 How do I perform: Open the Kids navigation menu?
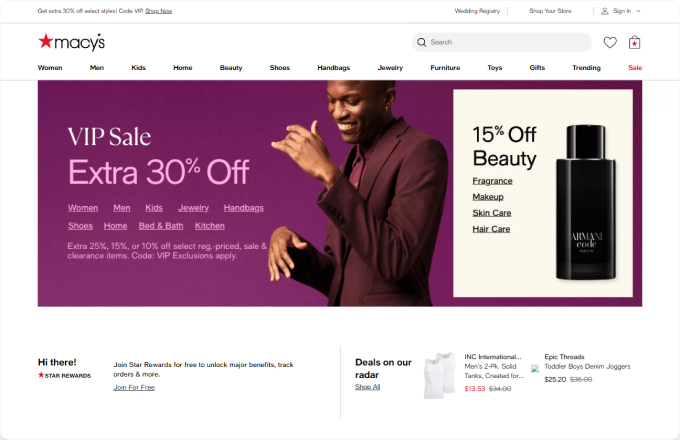[x=138, y=68]
